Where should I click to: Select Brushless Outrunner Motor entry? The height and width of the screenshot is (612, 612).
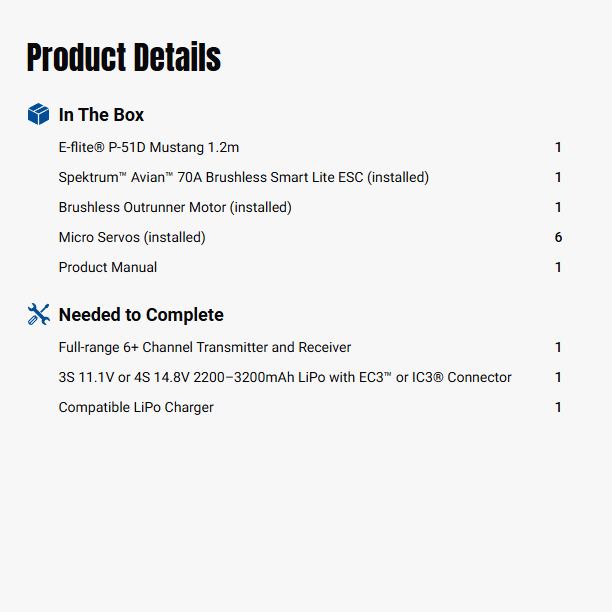(175, 207)
